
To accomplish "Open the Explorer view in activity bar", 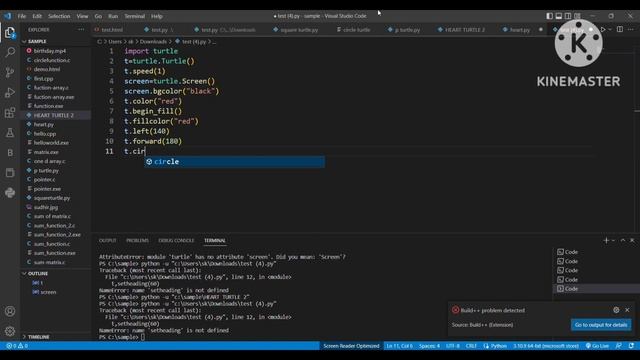I will point(10,33).
